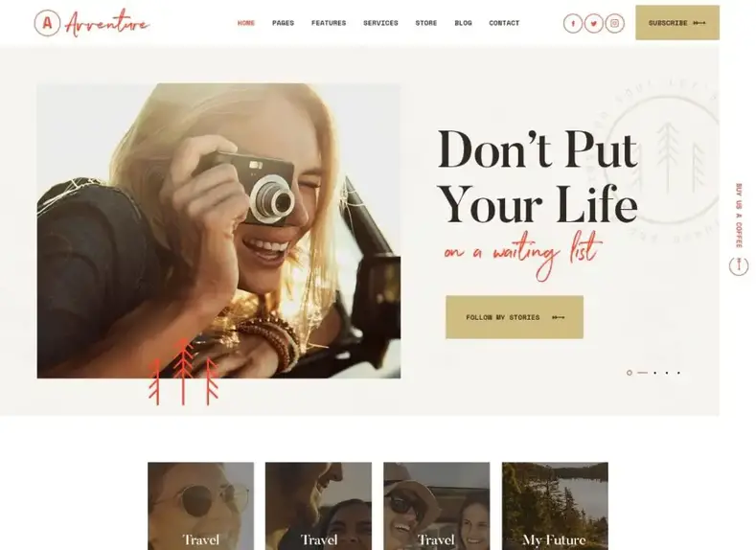
Task: Open the Pages menu
Action: (x=283, y=23)
